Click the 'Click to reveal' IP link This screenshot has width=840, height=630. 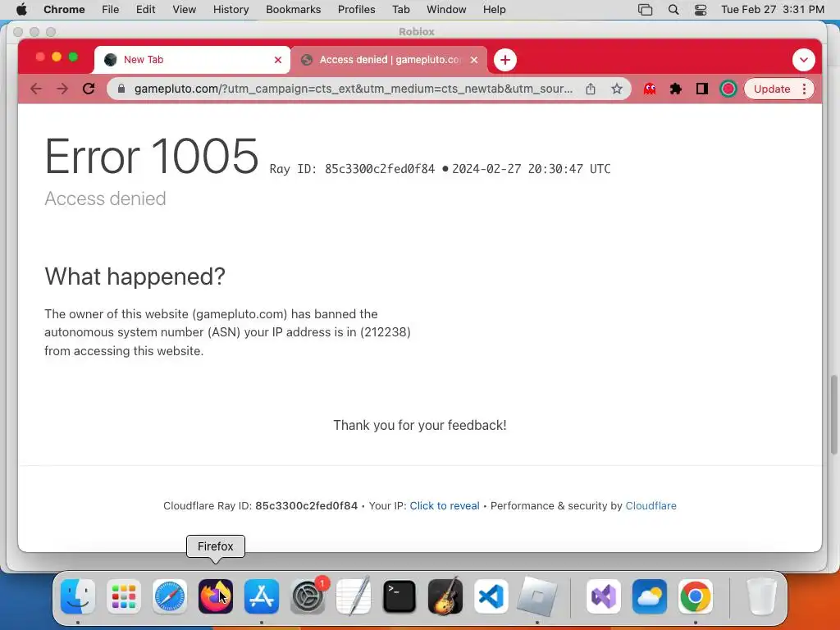[444, 505]
